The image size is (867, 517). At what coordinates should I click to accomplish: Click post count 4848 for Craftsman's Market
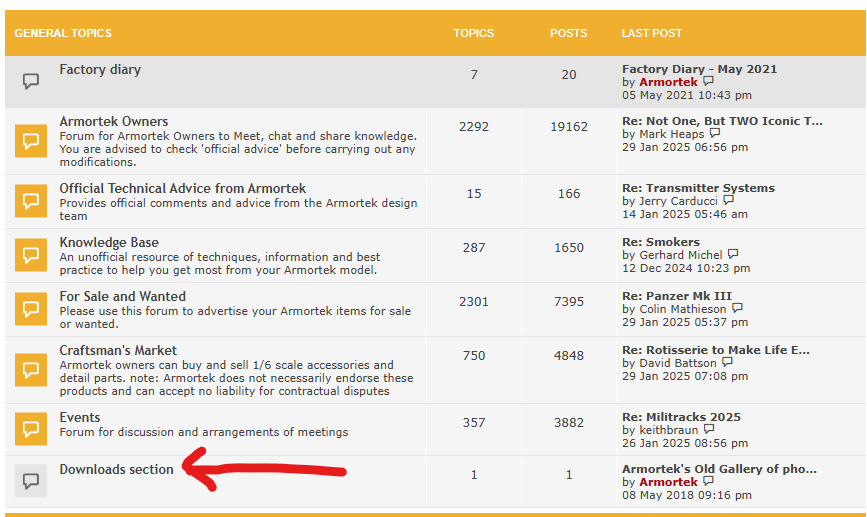(x=568, y=356)
